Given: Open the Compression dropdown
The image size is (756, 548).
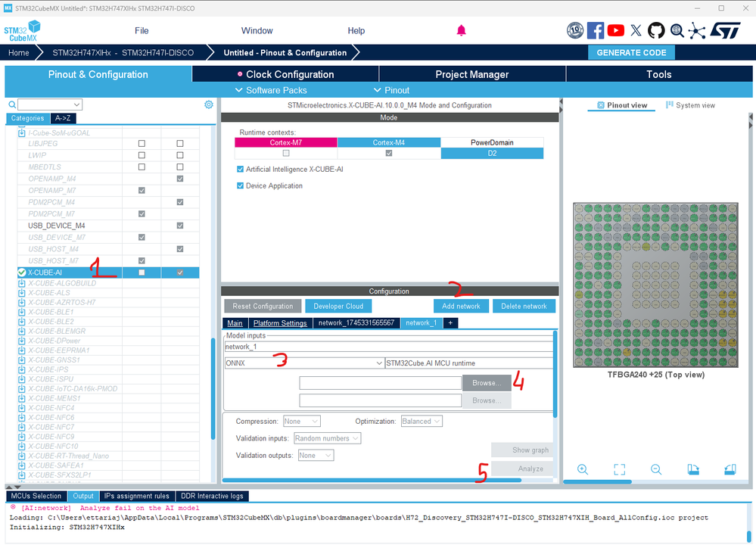Looking at the screenshot, I should (x=301, y=422).
